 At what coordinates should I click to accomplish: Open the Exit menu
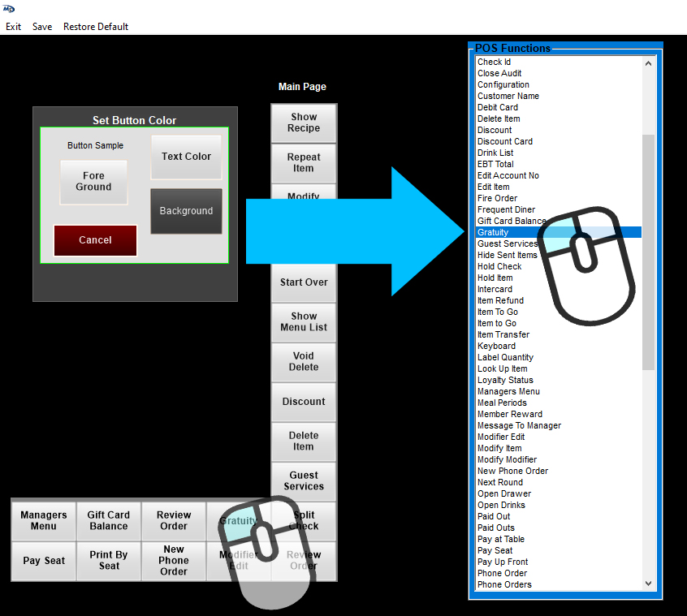(x=13, y=27)
